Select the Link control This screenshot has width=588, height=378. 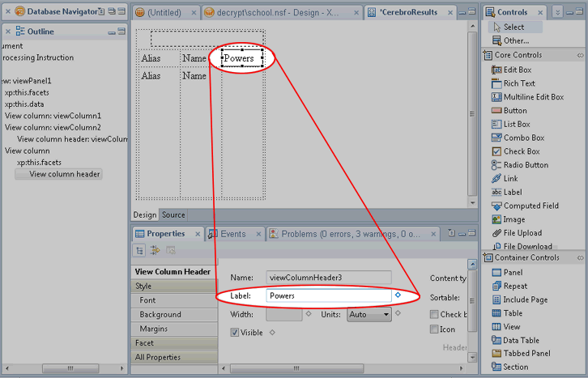505,178
